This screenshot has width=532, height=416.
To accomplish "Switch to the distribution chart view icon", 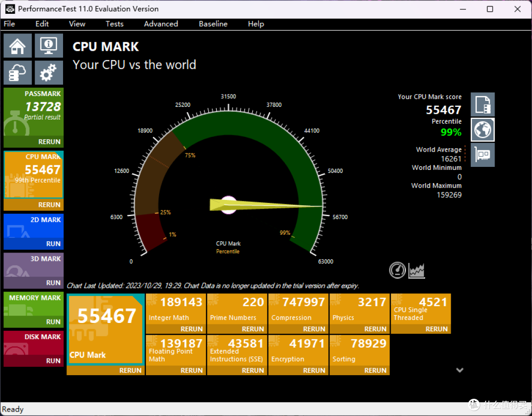I will 417,270.
